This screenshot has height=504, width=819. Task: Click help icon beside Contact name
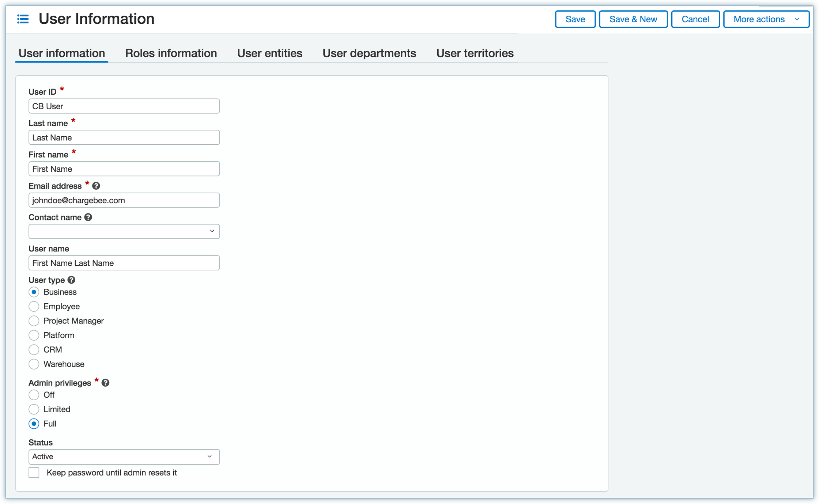(88, 217)
